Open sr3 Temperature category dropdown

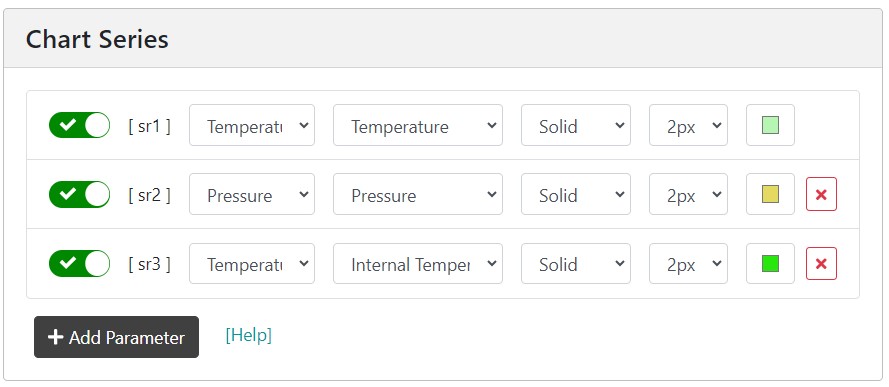pyautogui.click(x=252, y=263)
